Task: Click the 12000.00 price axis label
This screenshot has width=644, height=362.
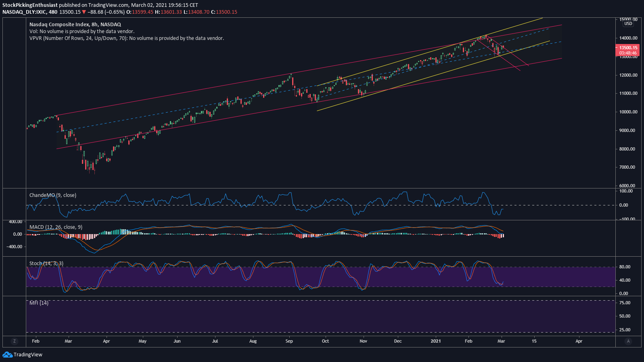Action: pyautogui.click(x=629, y=75)
